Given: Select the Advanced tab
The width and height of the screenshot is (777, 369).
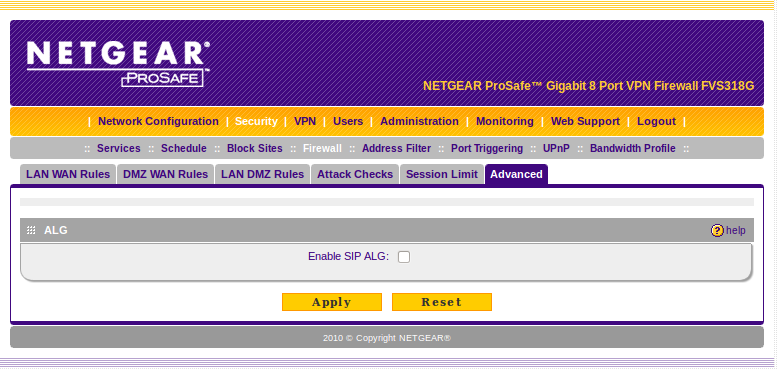Looking at the screenshot, I should (x=516, y=174).
